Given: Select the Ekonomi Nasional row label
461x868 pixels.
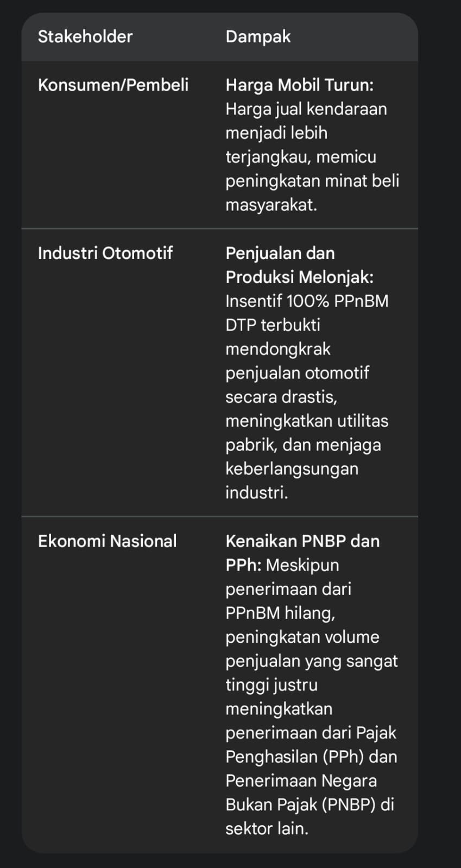Looking at the screenshot, I should pos(107,541).
